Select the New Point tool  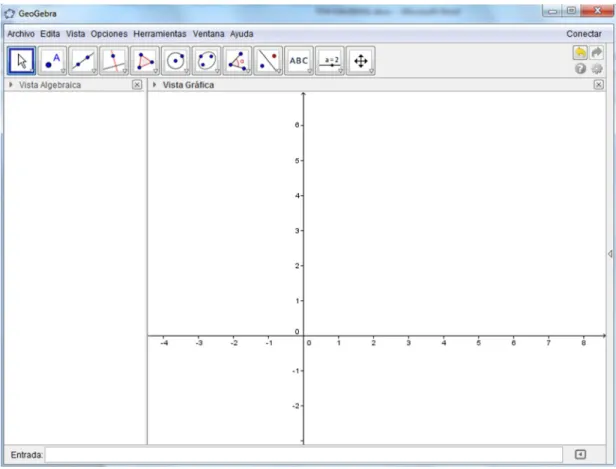(x=52, y=60)
